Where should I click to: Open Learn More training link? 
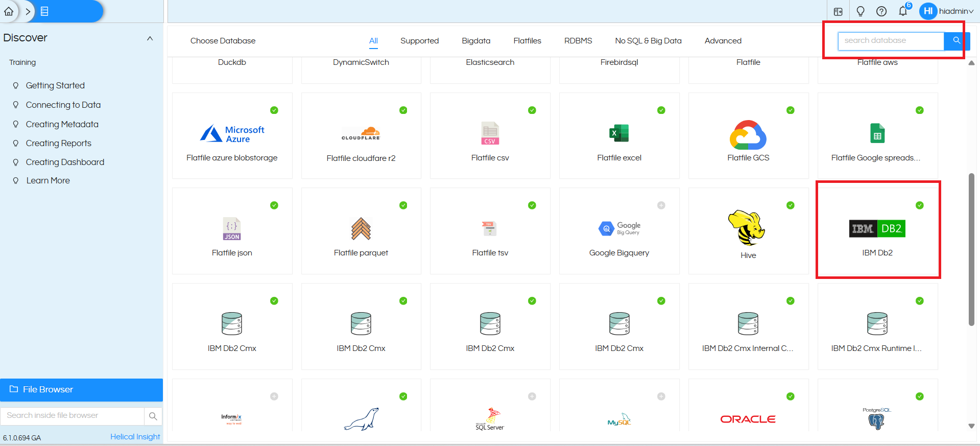pyautogui.click(x=48, y=180)
